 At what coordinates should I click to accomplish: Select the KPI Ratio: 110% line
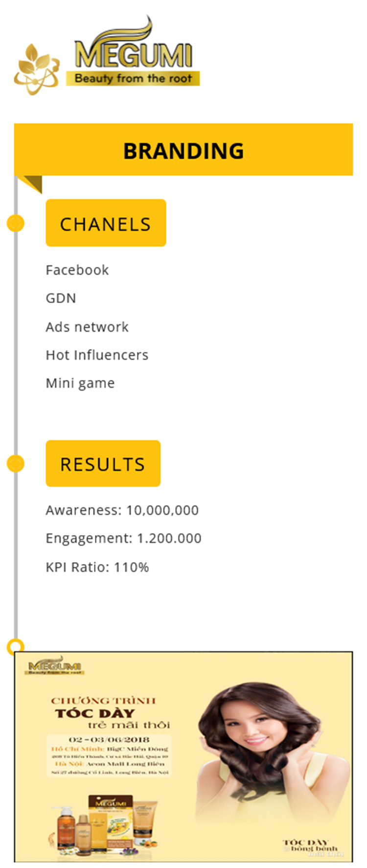[x=97, y=567]
